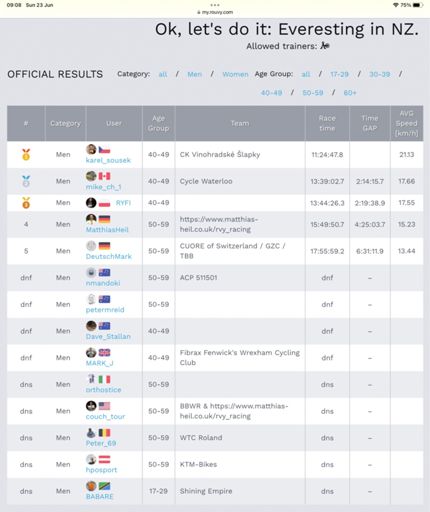
Task: Click the silver medal icon in second row
Action: [x=26, y=181]
